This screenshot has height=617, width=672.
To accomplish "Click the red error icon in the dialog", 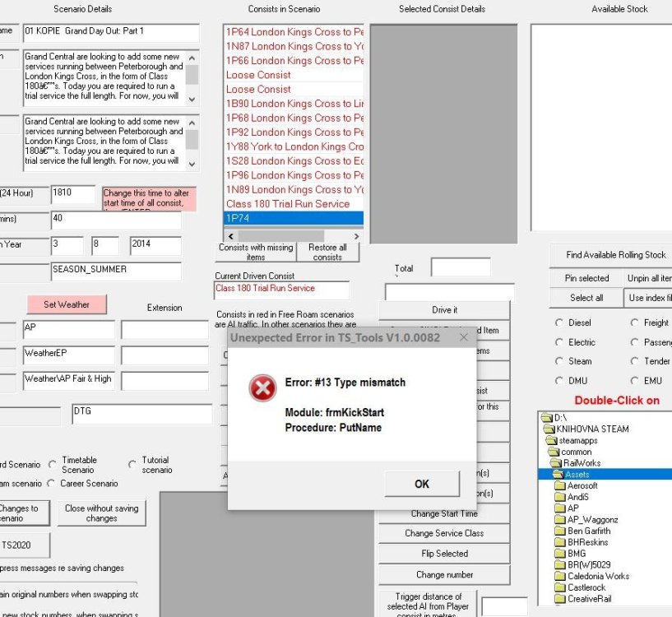I will pos(262,388).
